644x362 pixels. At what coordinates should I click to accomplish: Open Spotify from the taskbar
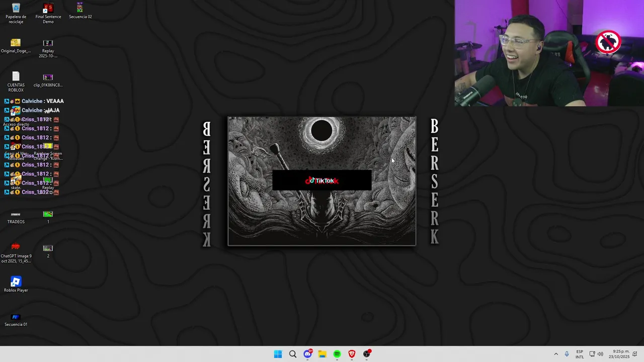click(337, 354)
